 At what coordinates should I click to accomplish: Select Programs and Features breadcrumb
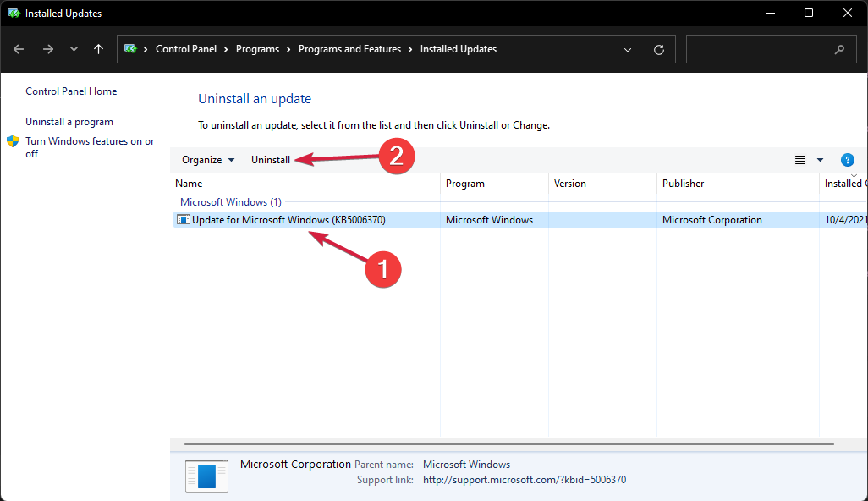click(x=350, y=49)
